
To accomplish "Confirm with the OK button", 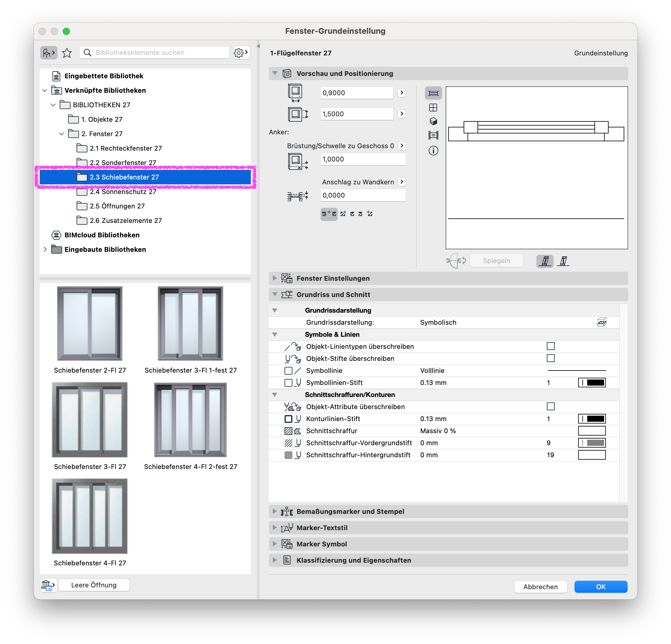I will [601, 587].
